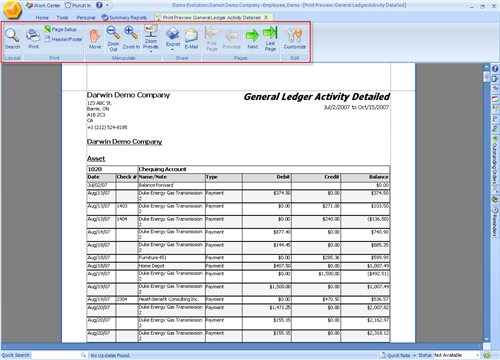
Task: Click the vertical scrollbar down arrow
Action: pos(486,339)
